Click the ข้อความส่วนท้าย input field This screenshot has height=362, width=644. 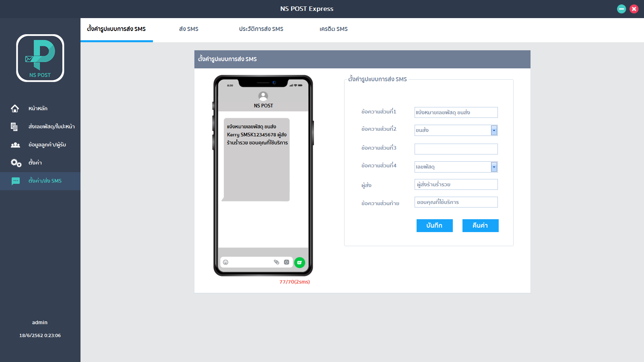click(x=456, y=202)
